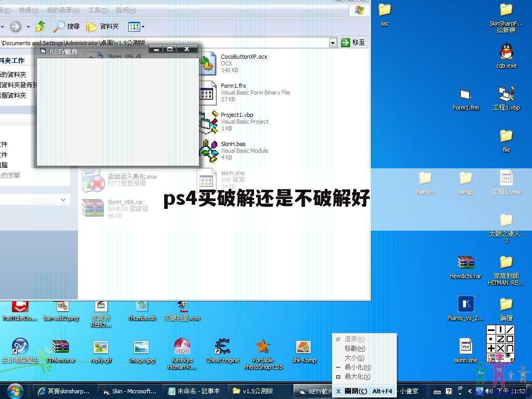Click the address bar path field

(x=164, y=43)
